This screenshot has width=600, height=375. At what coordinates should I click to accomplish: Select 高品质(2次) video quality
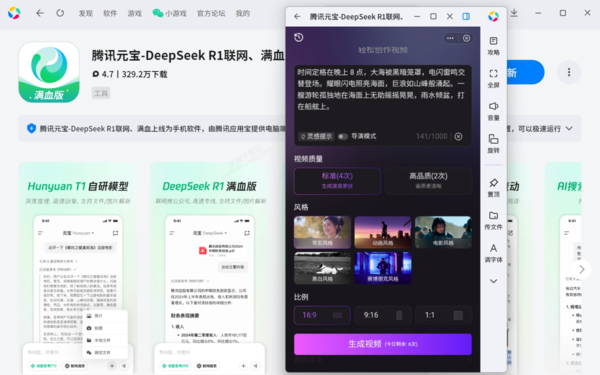[x=428, y=181]
